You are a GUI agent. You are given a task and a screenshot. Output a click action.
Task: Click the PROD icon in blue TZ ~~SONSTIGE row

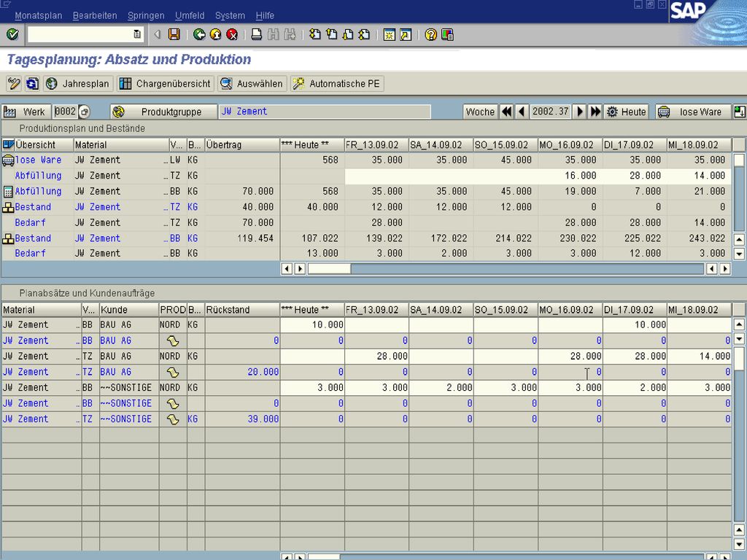pyautogui.click(x=172, y=419)
